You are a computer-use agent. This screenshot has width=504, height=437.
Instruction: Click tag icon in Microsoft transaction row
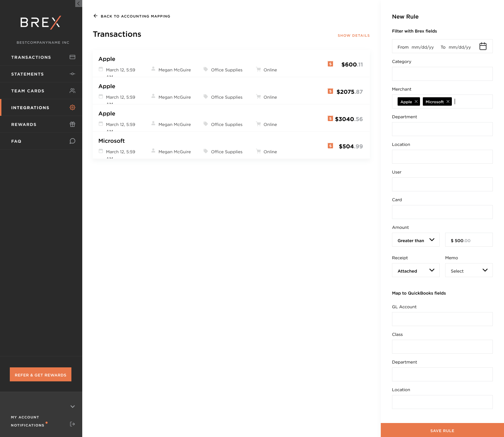coord(206,151)
